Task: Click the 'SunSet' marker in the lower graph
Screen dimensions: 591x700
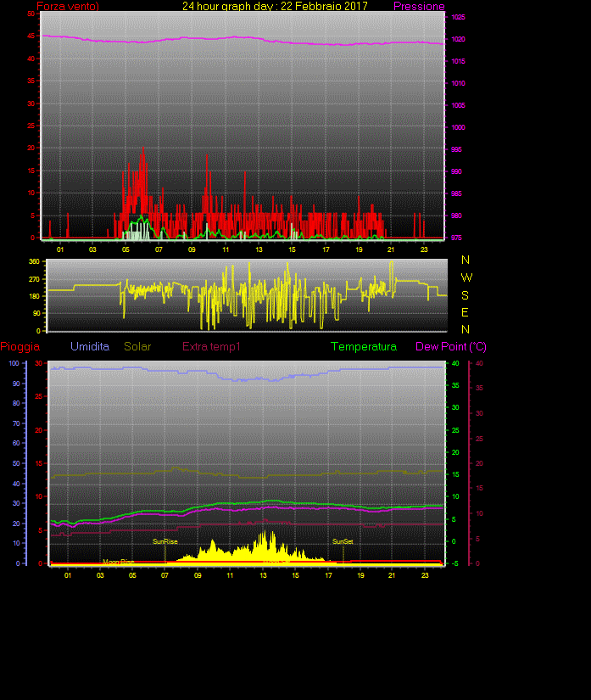Action: click(x=343, y=541)
